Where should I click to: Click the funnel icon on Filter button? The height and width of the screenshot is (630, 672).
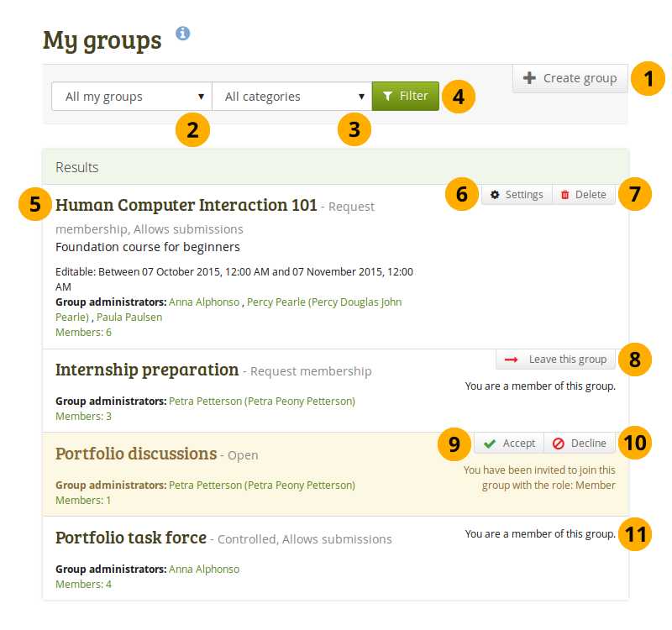click(387, 97)
